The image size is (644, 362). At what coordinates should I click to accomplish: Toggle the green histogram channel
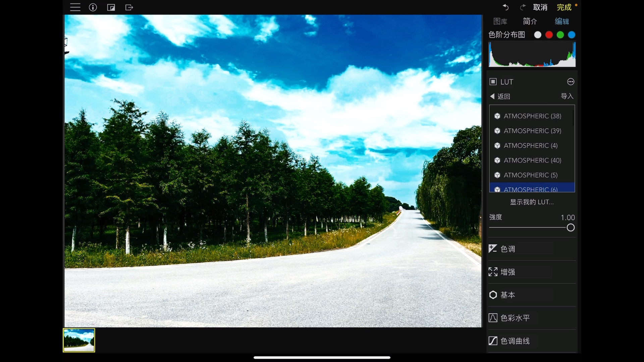[560, 35]
